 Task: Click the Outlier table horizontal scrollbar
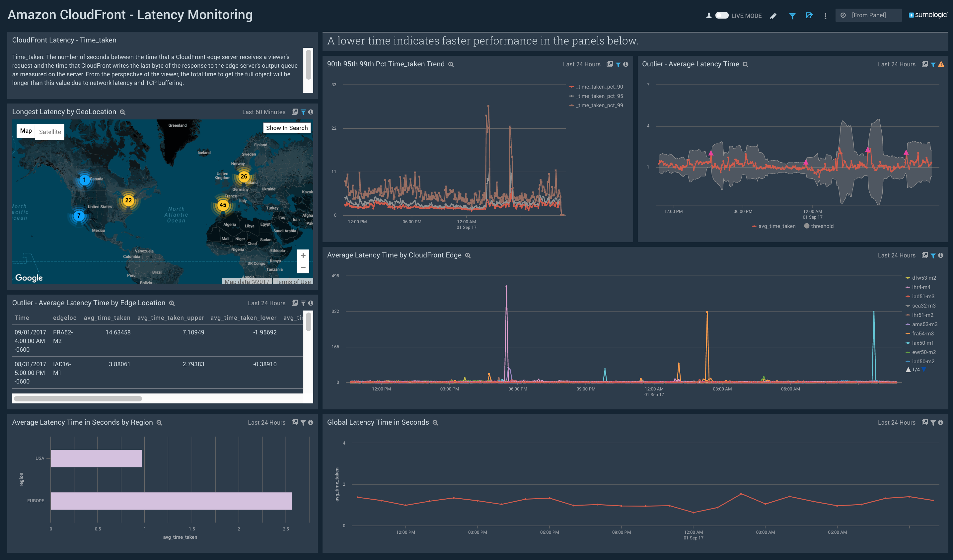pyautogui.click(x=78, y=398)
